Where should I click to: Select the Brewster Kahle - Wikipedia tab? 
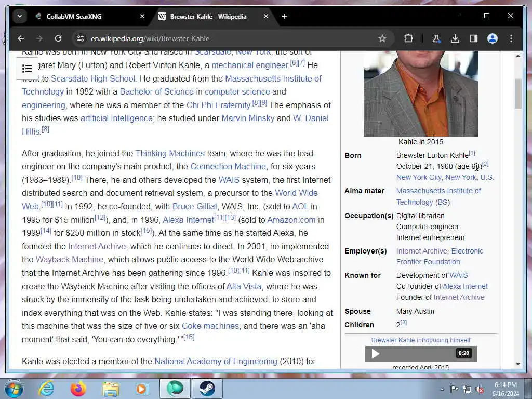point(208,16)
